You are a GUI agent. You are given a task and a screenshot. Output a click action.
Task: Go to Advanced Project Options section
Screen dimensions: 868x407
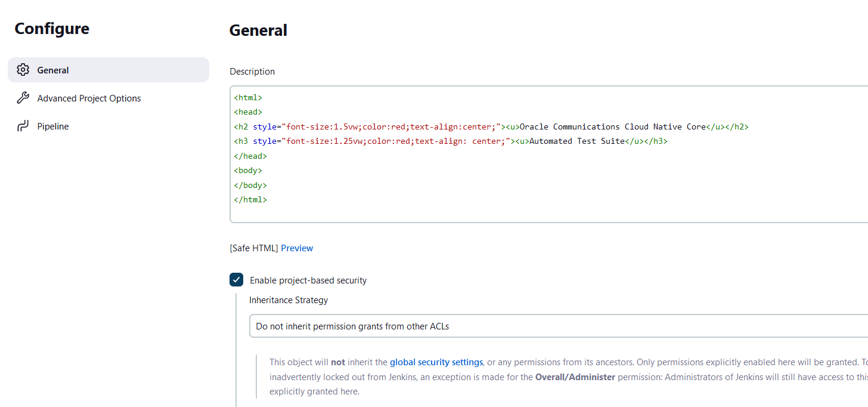(x=89, y=98)
